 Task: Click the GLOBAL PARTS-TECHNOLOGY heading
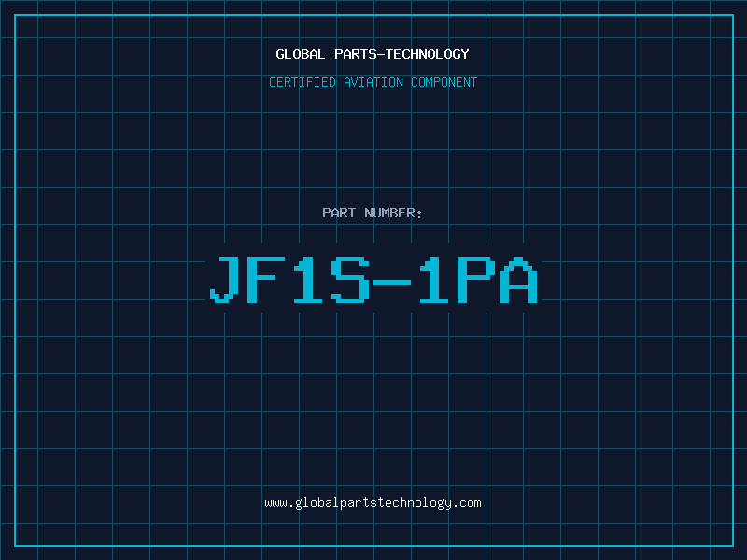(373, 54)
